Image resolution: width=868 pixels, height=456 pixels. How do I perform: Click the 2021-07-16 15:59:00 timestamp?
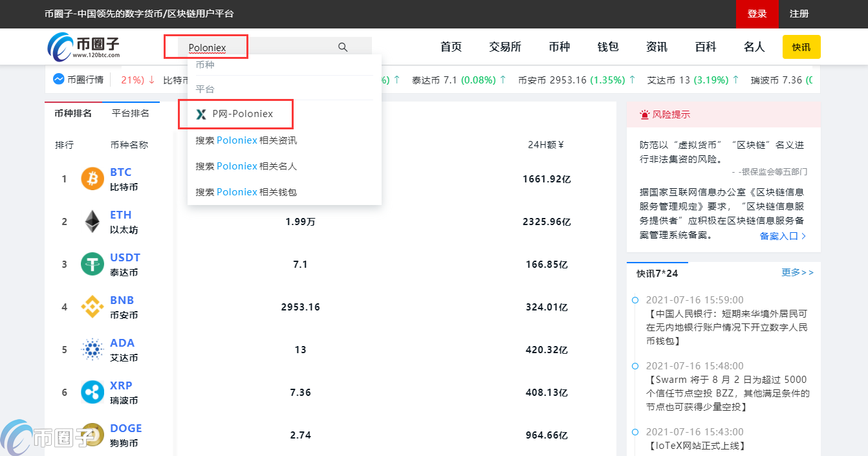(x=695, y=300)
